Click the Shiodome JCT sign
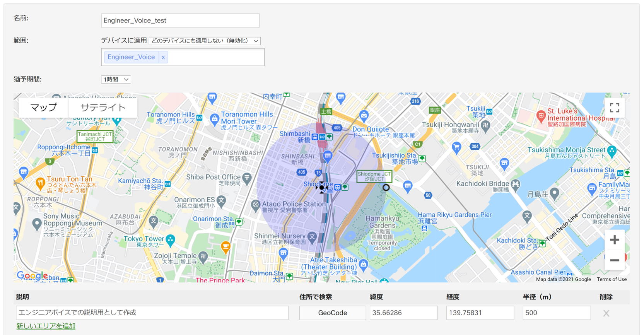This screenshot has height=335, width=644. point(374,176)
